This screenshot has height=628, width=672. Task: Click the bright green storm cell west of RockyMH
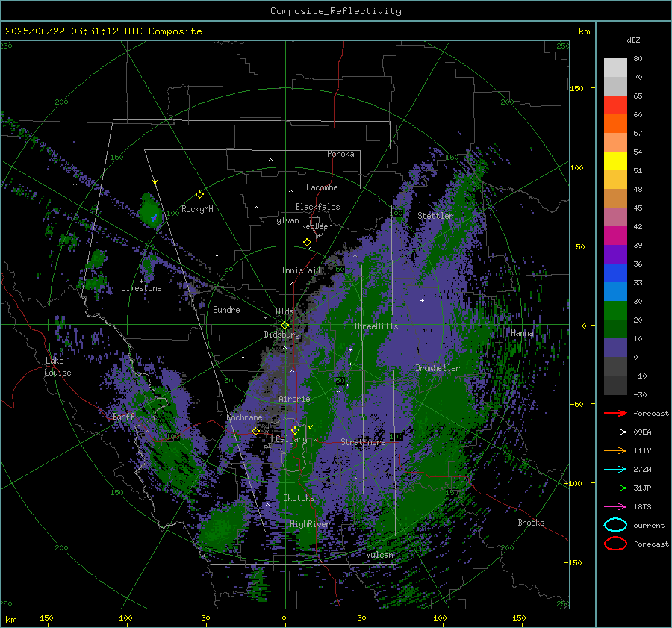coord(150,212)
